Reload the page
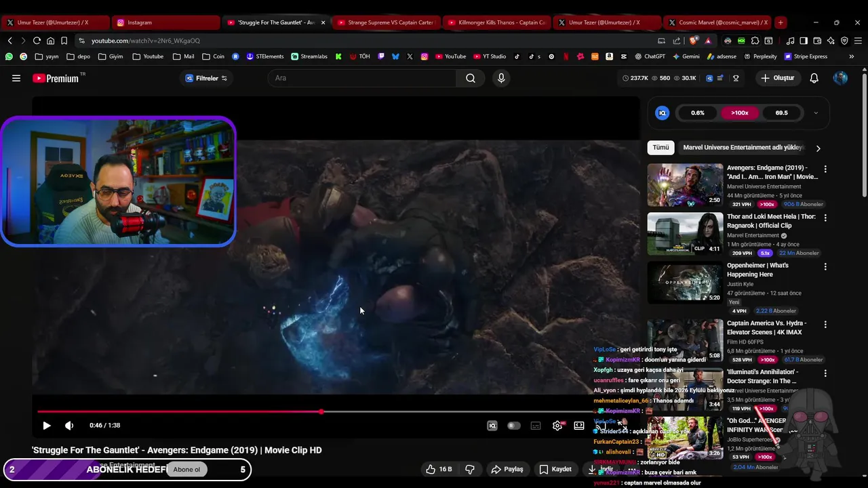The height and width of the screenshot is (488, 868). coord(37,41)
